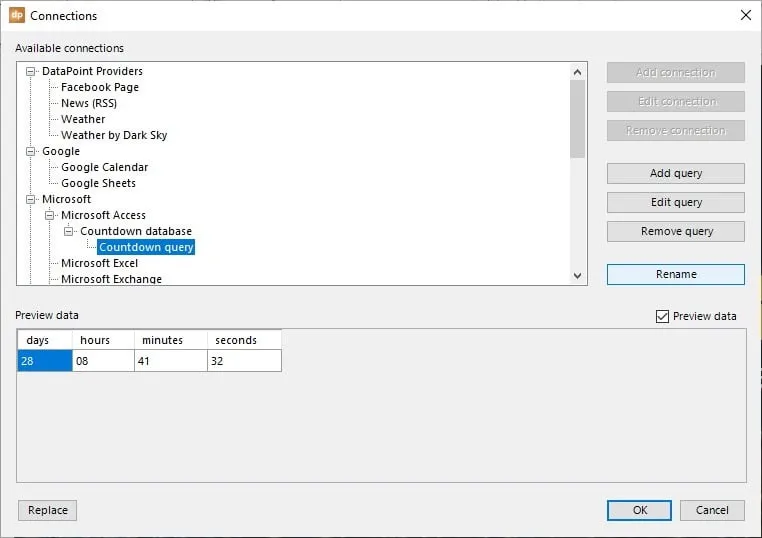Select the Weather provider
The height and width of the screenshot is (538, 762).
point(83,119)
